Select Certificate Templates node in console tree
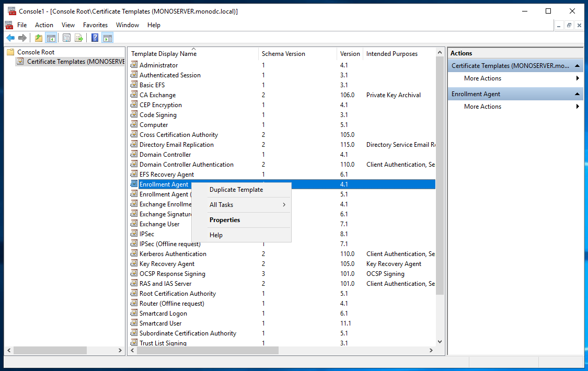 73,62
